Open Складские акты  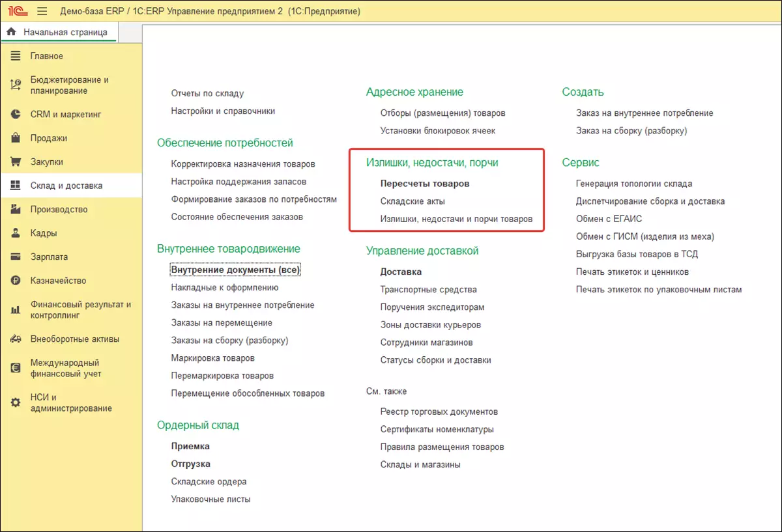[413, 202]
